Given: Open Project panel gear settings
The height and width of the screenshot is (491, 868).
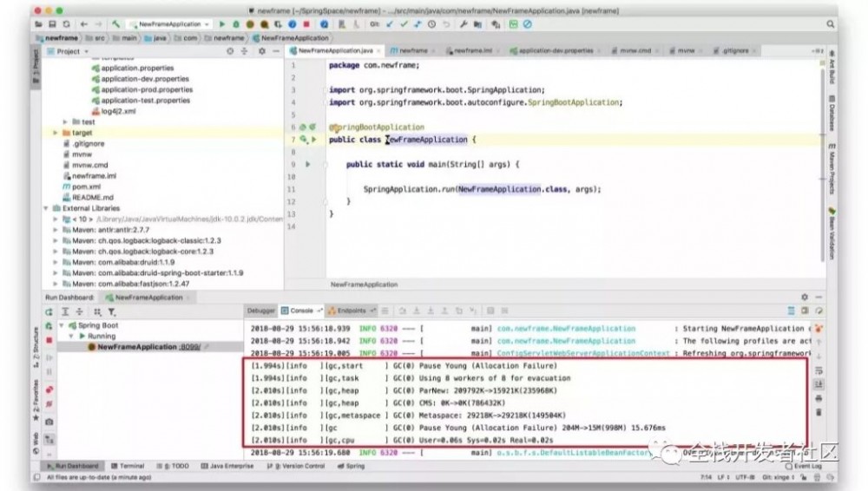Looking at the screenshot, I should coord(262,51).
